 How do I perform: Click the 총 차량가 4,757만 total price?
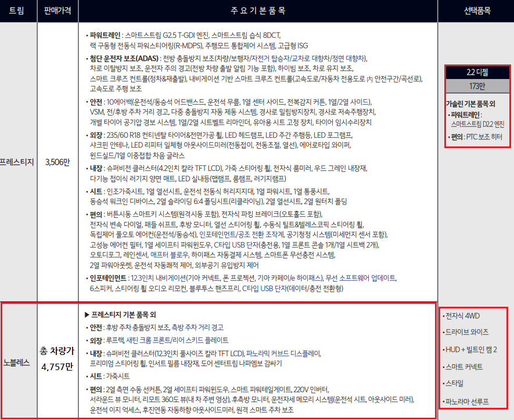pyautogui.click(x=57, y=360)
